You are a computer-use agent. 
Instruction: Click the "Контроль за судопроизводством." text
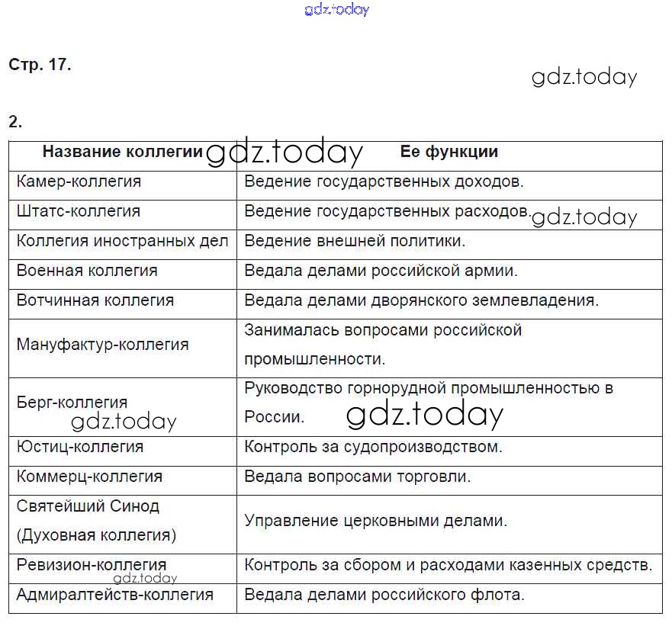pyautogui.click(x=373, y=447)
